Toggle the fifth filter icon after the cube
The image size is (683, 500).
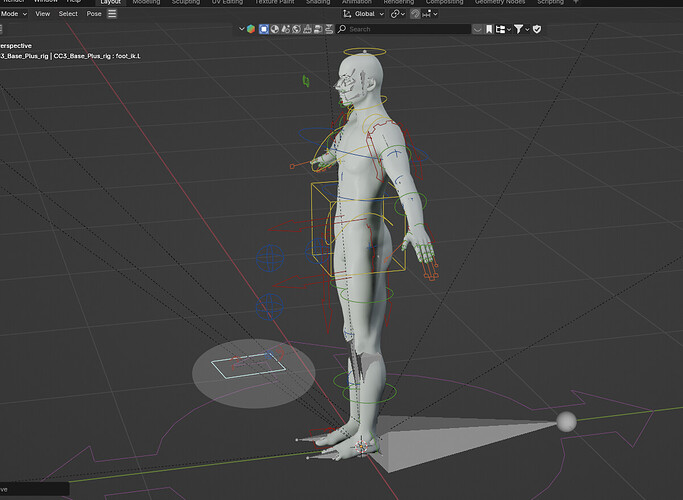coord(308,29)
